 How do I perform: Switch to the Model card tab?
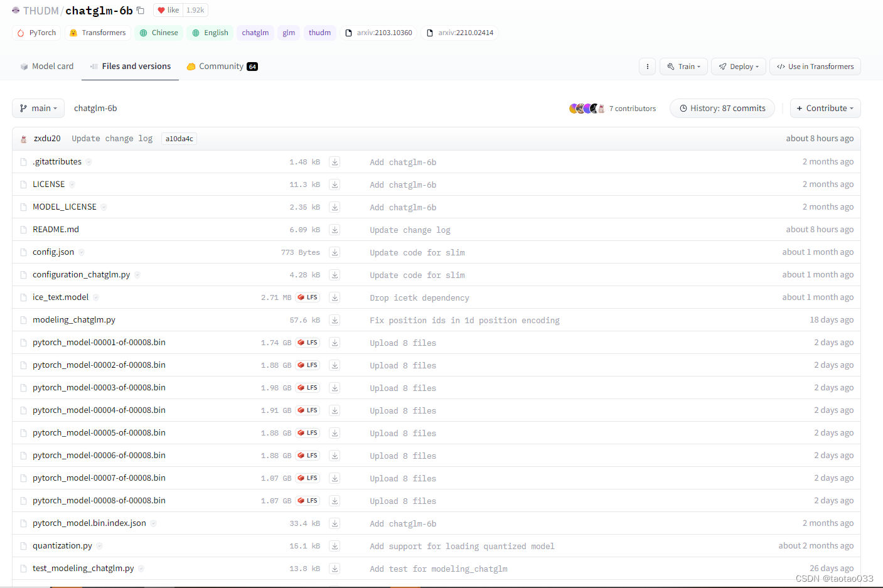click(47, 65)
